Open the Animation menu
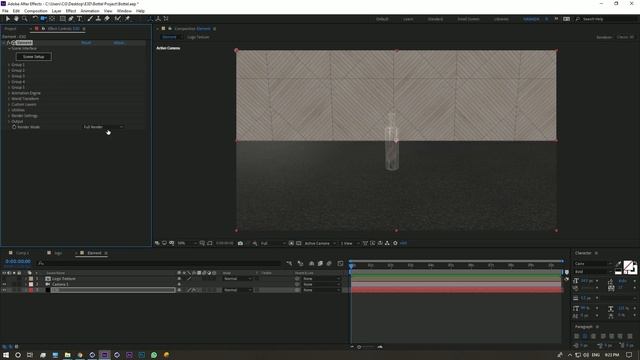 pyautogui.click(x=90, y=11)
